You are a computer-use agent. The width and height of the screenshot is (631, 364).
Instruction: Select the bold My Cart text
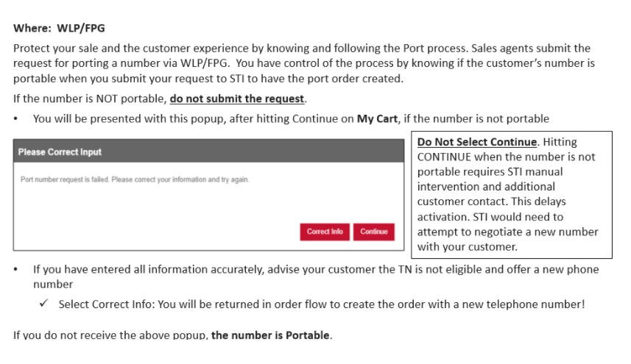pos(377,119)
